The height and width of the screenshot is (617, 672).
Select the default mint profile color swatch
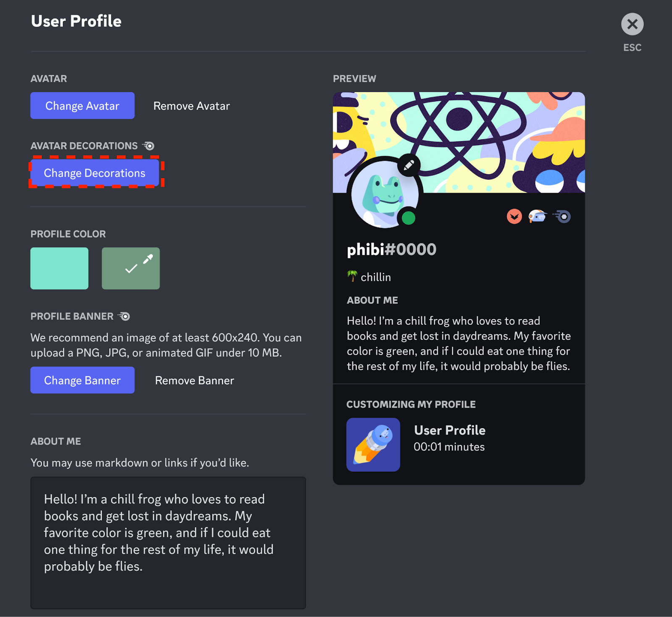[x=59, y=268]
